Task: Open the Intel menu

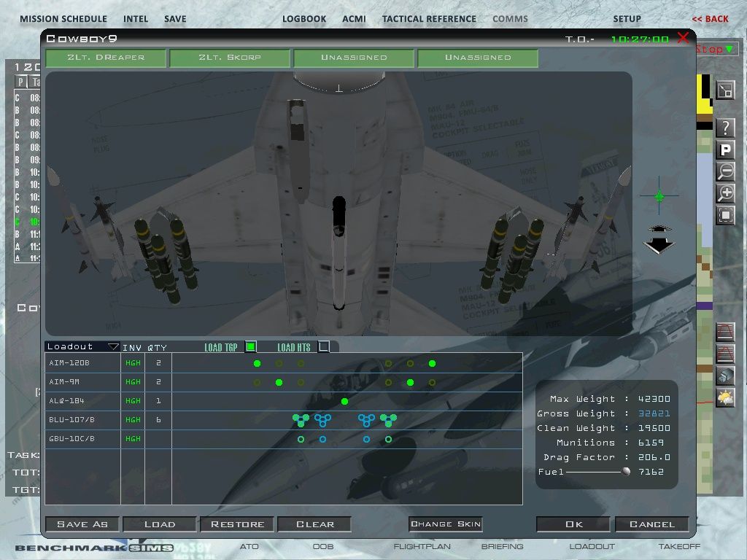Action: [136, 19]
